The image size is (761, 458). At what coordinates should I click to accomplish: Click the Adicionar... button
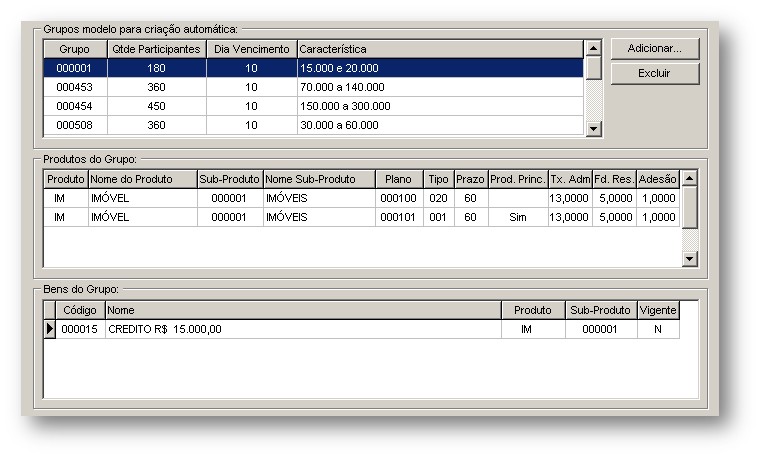(655, 49)
